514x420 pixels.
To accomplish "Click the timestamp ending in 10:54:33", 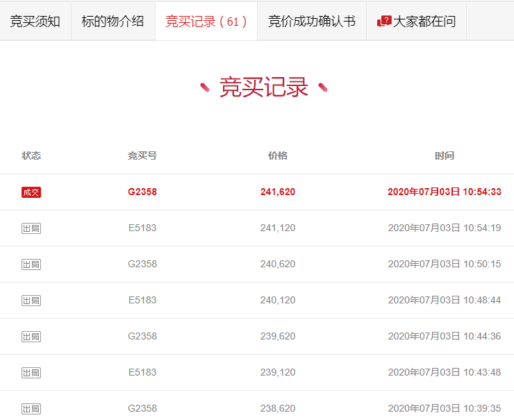I will pyautogui.click(x=445, y=192).
